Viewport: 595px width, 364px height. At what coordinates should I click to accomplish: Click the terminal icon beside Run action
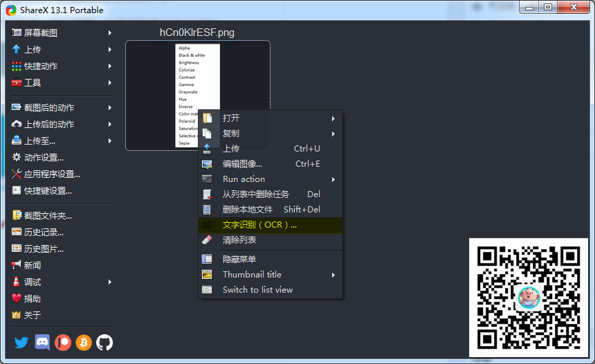[x=207, y=179]
